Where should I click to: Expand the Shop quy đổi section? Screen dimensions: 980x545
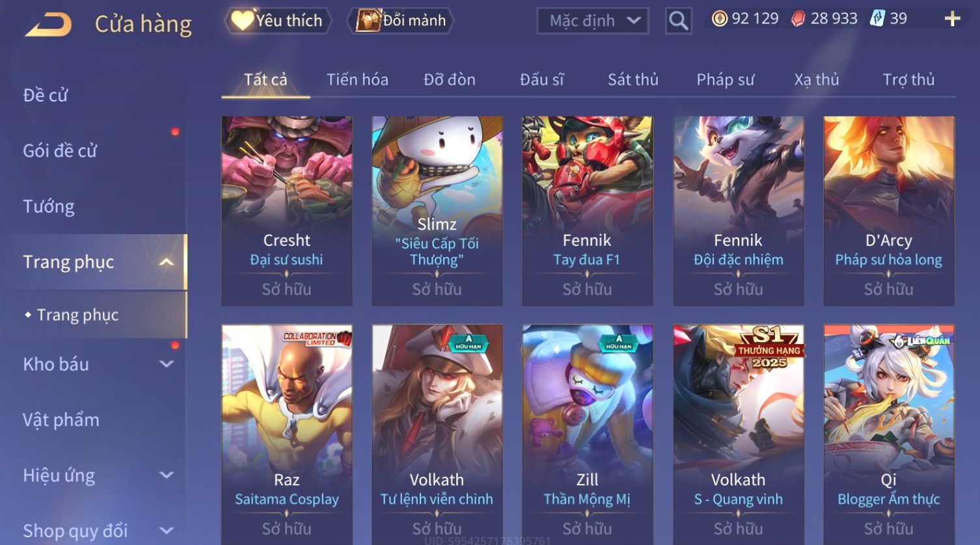(x=167, y=531)
